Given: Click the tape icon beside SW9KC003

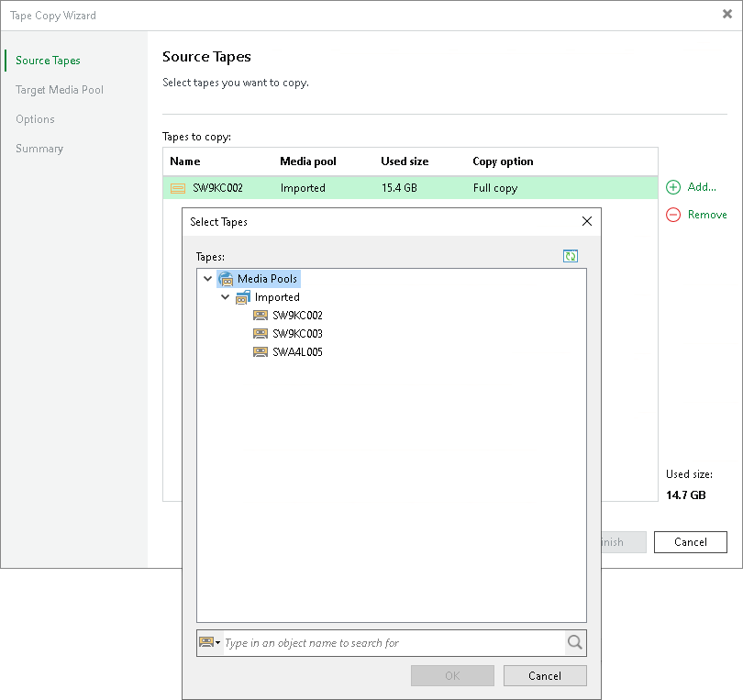Looking at the screenshot, I should pyautogui.click(x=261, y=334).
